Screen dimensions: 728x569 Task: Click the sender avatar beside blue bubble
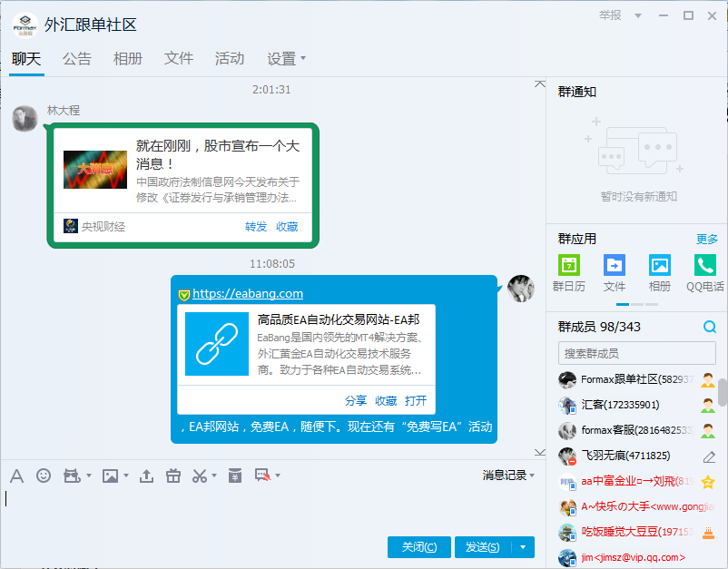click(x=520, y=289)
